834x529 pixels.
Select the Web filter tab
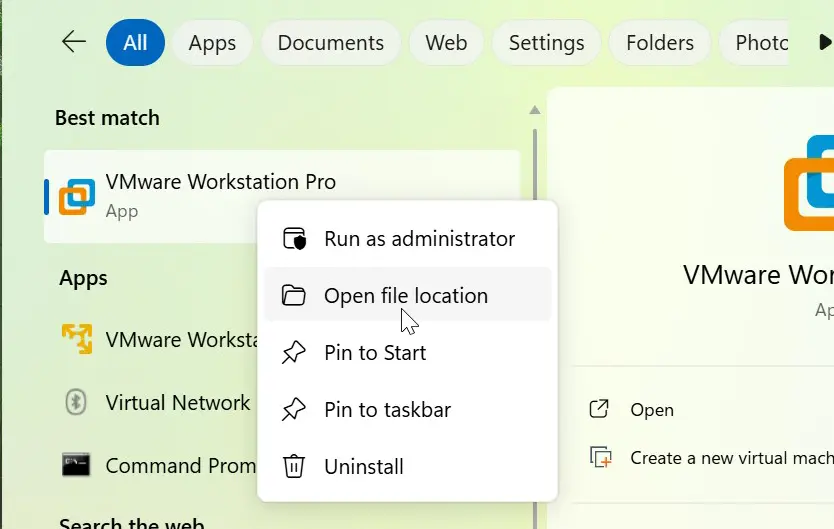pos(446,43)
